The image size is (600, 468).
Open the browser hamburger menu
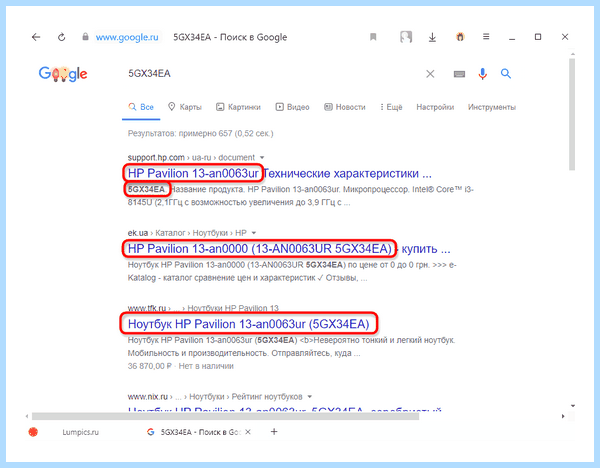click(x=486, y=36)
